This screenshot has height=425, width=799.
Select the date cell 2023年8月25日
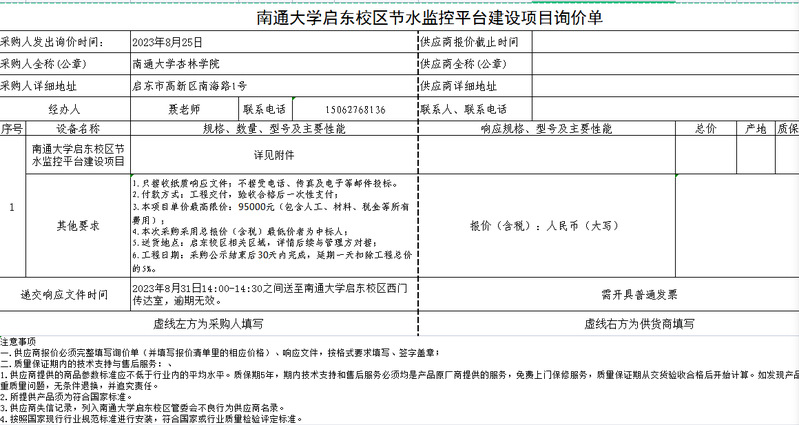[274, 42]
